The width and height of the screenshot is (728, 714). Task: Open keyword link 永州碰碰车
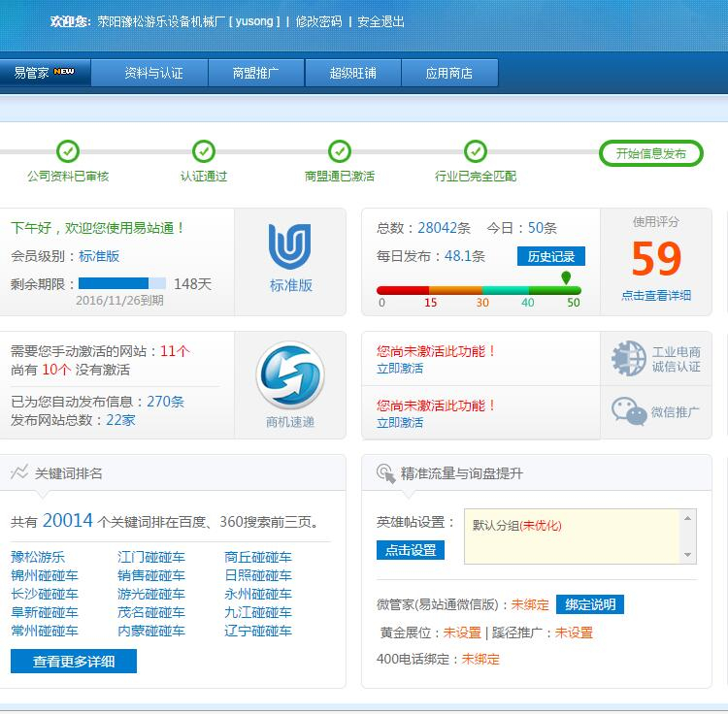tap(258, 594)
